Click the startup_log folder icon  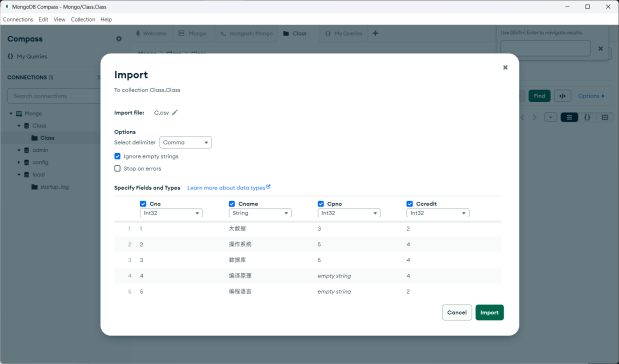(x=35, y=187)
